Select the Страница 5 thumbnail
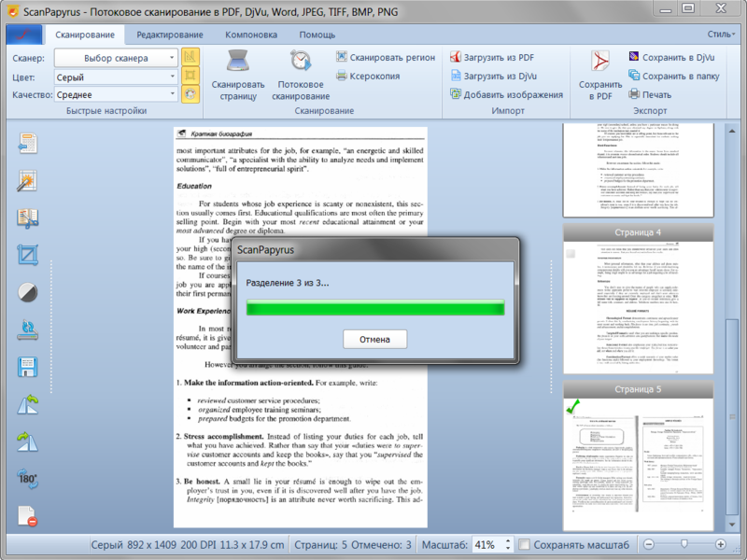Screen dimensions: 747x560 tap(638, 455)
